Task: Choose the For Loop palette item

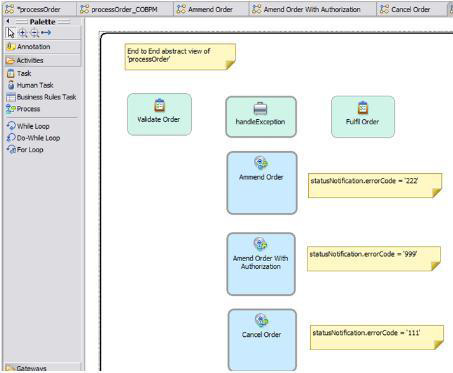Action: 25,150
